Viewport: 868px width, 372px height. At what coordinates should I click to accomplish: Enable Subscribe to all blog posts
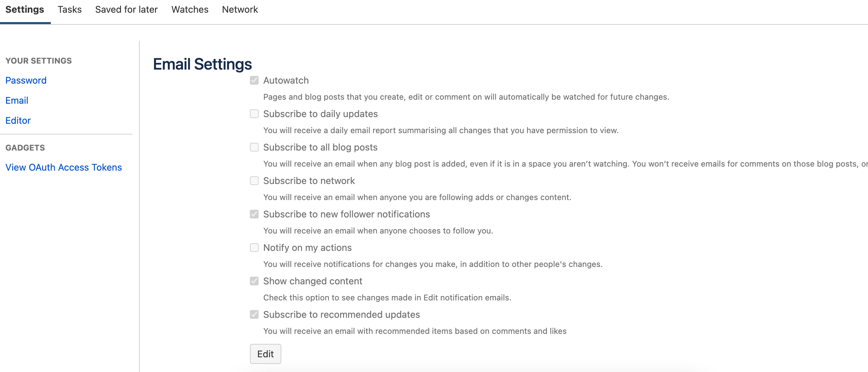coord(254,148)
